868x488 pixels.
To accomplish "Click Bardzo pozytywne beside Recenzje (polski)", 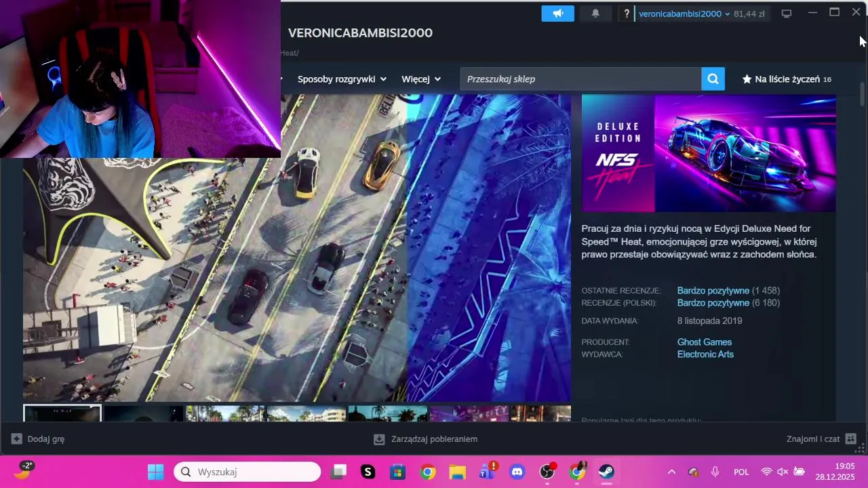I will point(713,303).
